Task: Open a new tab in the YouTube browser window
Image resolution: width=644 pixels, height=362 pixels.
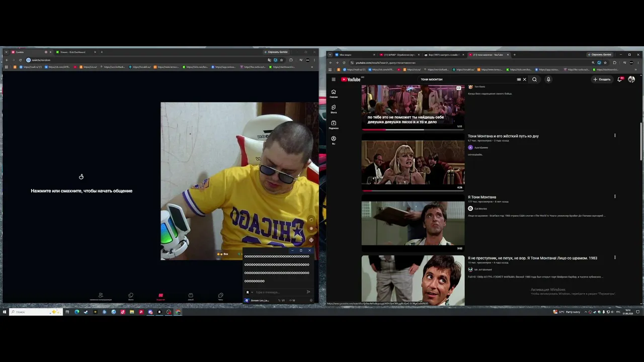Action: click(x=514, y=54)
